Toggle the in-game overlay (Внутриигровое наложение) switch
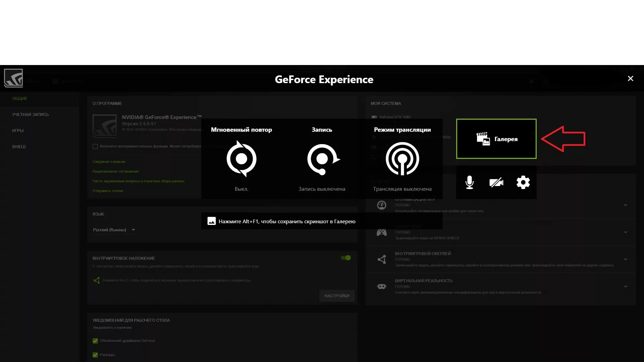The height and width of the screenshot is (362, 644). point(346,258)
